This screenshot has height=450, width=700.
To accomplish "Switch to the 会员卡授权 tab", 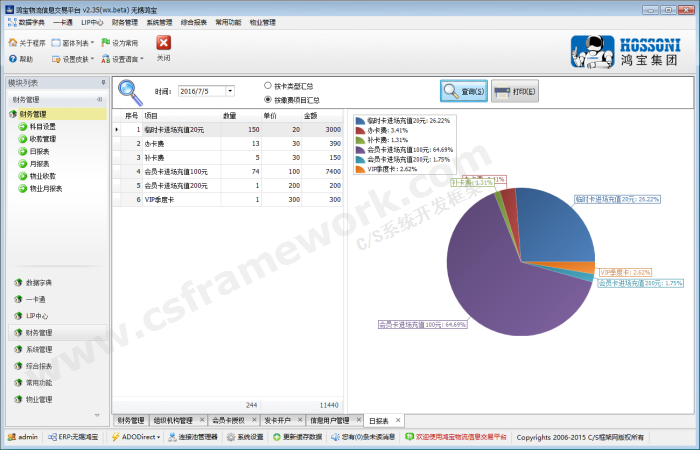I will click(x=228, y=420).
